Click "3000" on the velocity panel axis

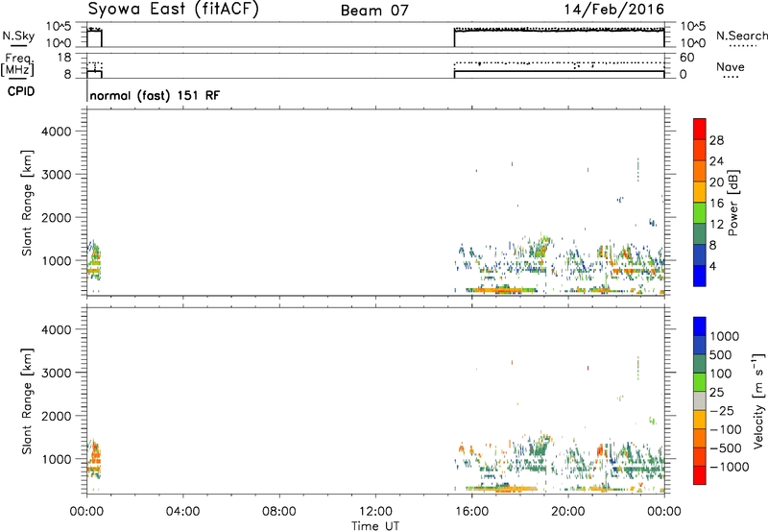[x=57, y=373]
